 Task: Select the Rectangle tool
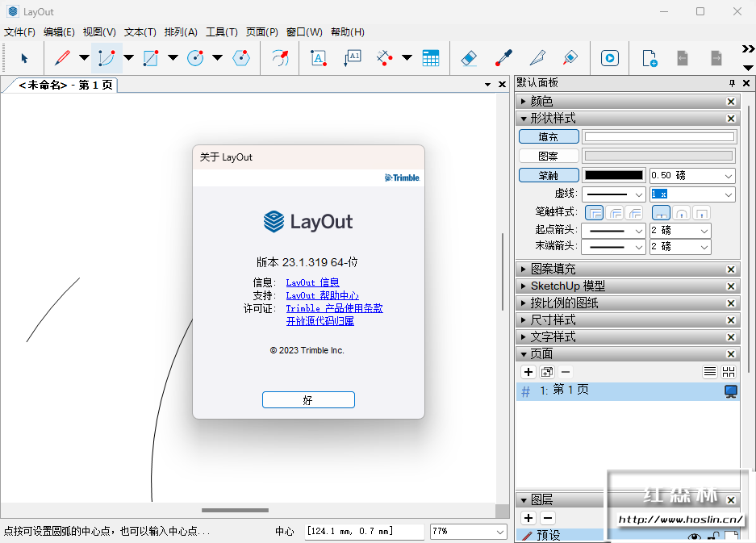click(x=151, y=58)
